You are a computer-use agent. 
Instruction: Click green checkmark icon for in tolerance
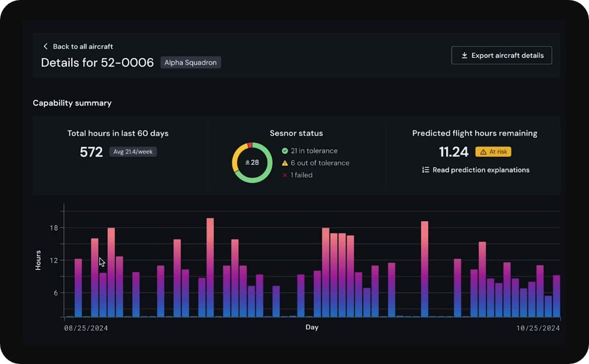coord(285,151)
